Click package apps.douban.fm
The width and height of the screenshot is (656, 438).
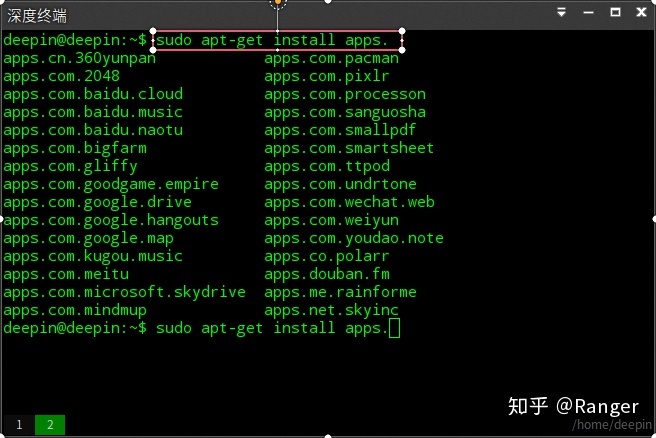327,274
